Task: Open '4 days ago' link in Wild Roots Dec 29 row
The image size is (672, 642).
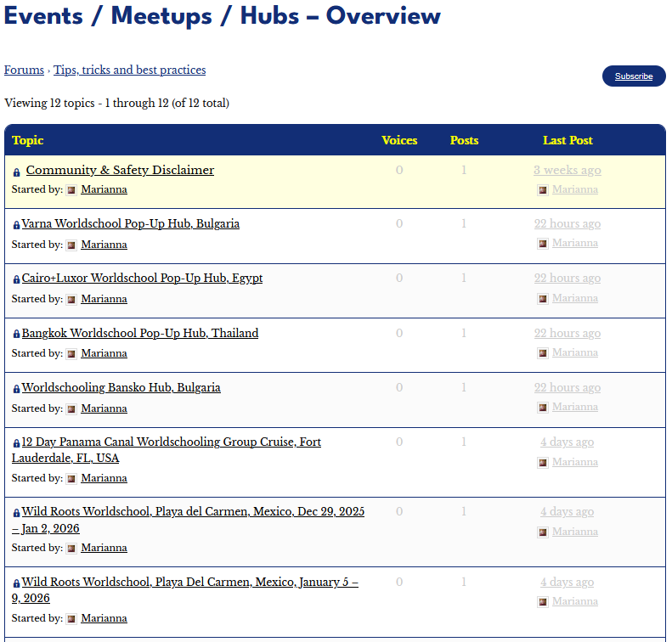Action: pos(568,512)
